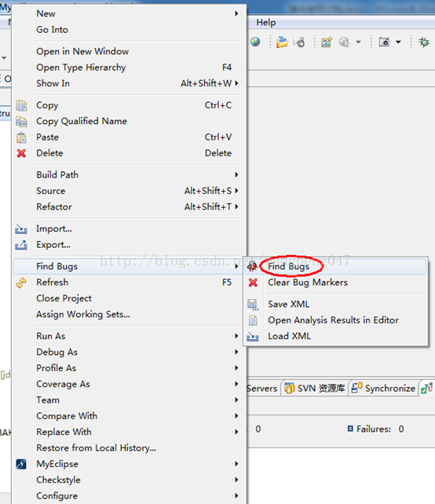The height and width of the screenshot is (504, 435).
Task: Click the MyEclipse blue logo icon
Action: point(21,464)
